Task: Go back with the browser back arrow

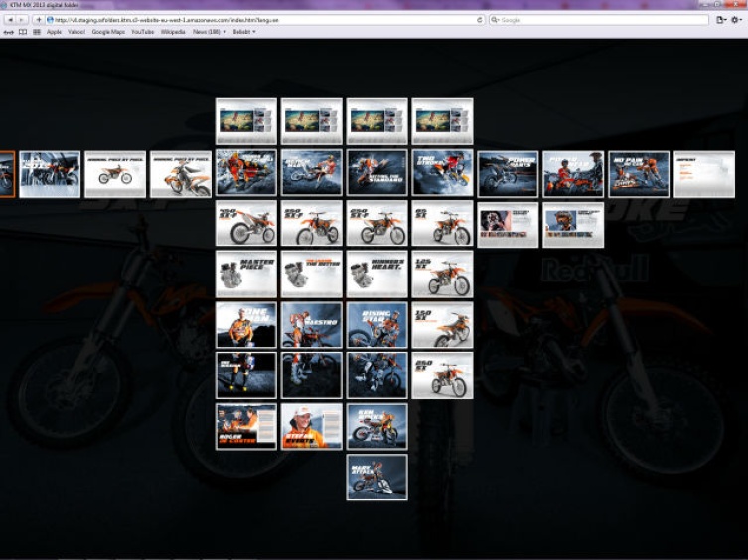Action: [x=10, y=20]
